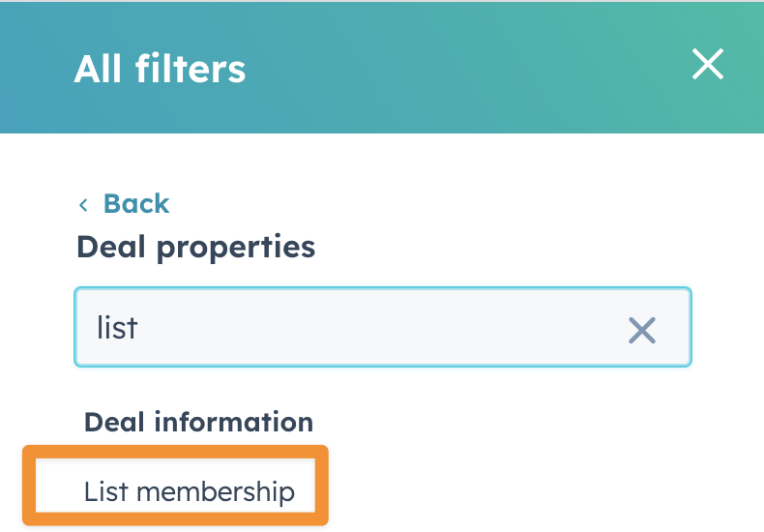Click the word "list" in the search field

pyautogui.click(x=117, y=328)
